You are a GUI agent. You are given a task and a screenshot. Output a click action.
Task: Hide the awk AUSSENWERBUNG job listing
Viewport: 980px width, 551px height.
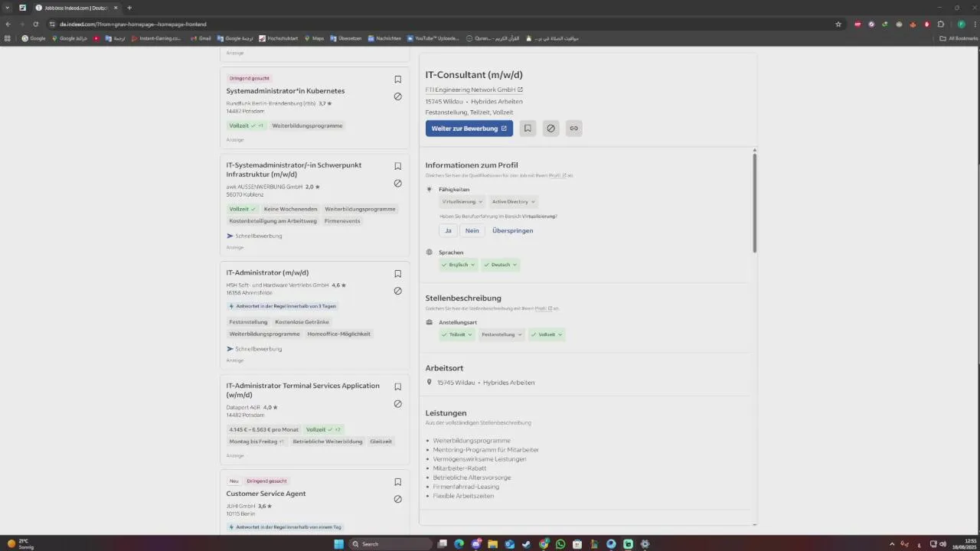click(x=397, y=184)
